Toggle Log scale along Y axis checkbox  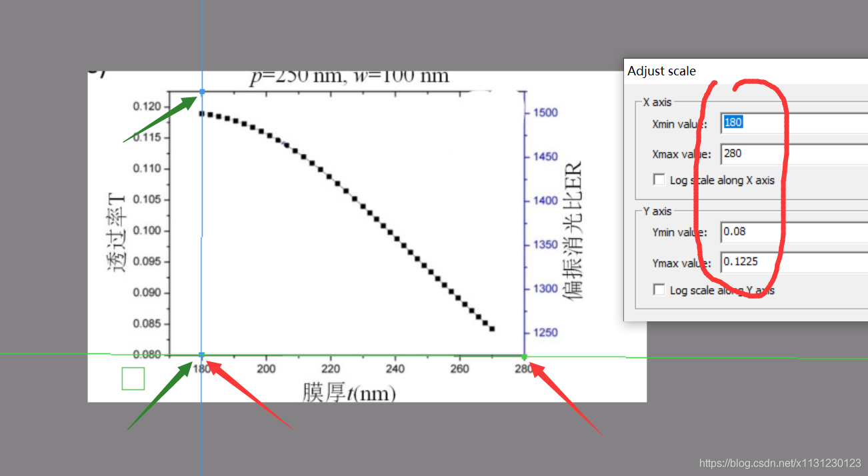pos(659,290)
